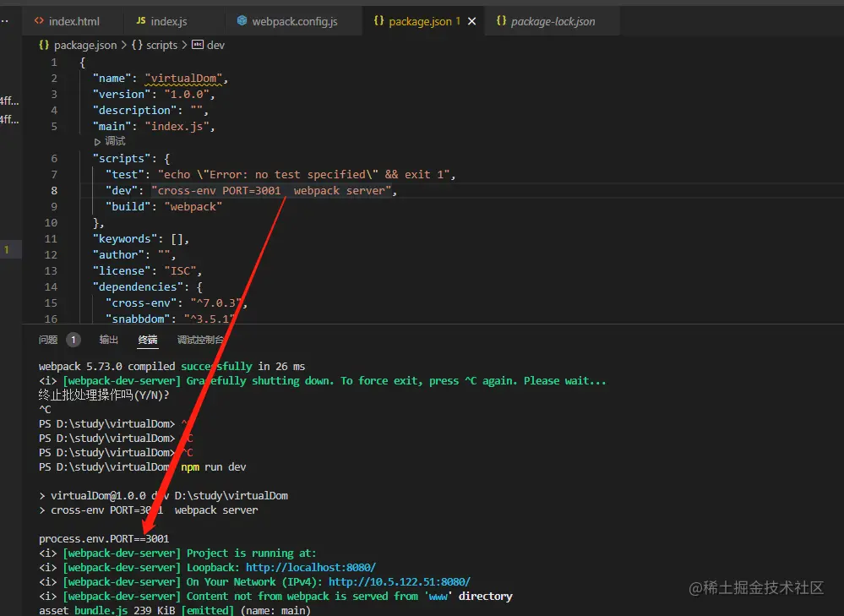Screen dimensions: 844x616
Task: Click the "author" key on line 12
Action: pos(118,254)
